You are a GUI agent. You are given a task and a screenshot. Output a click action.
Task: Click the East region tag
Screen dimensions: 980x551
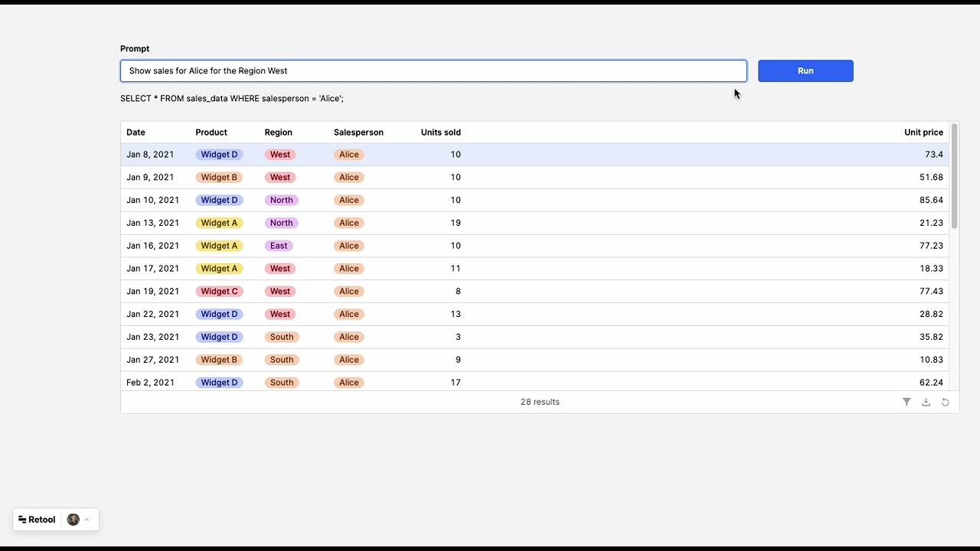[x=279, y=246]
